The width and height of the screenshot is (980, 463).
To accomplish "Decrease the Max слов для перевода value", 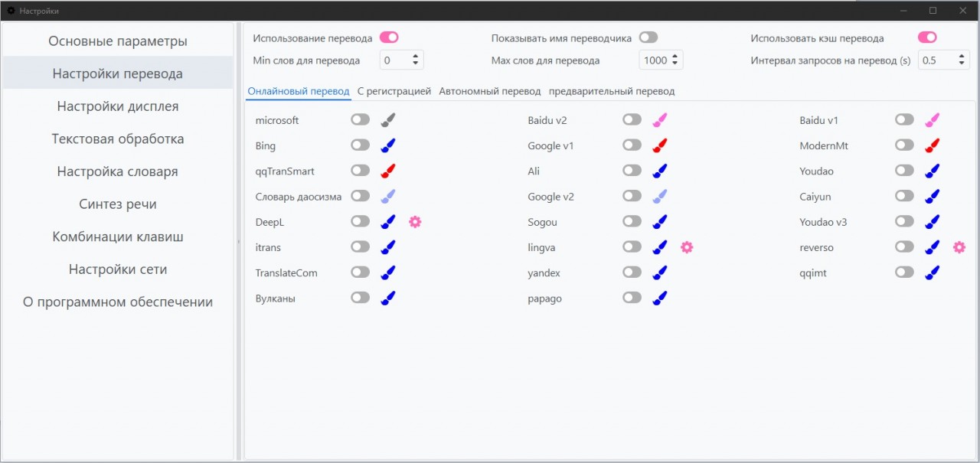I will tap(675, 64).
